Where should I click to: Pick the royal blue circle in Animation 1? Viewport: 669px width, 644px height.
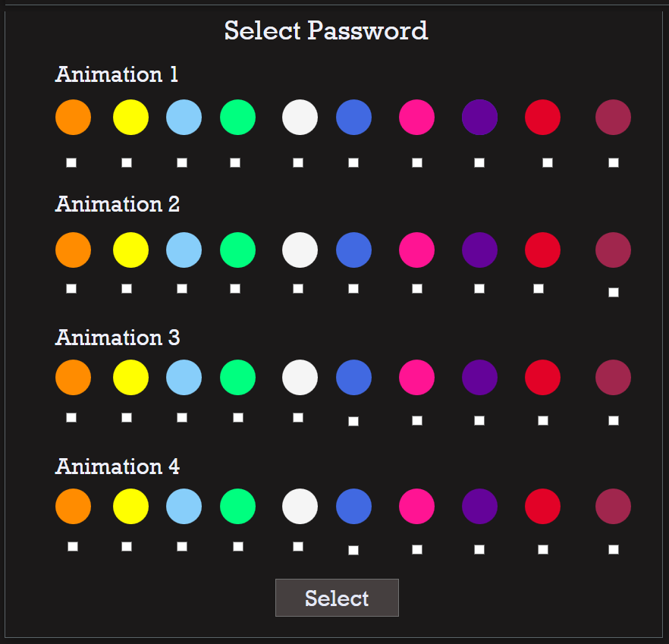point(353,118)
